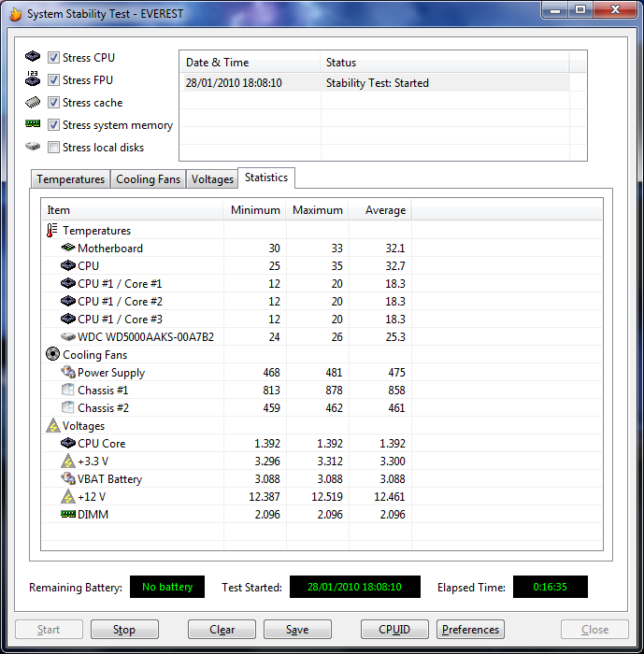
Task: Select the Stability Test: Started log entry
Action: click(378, 83)
